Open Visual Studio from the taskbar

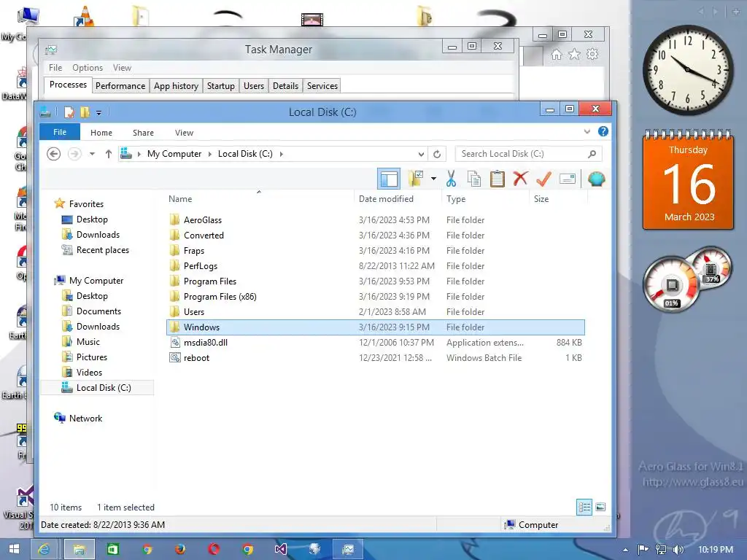(x=281, y=549)
